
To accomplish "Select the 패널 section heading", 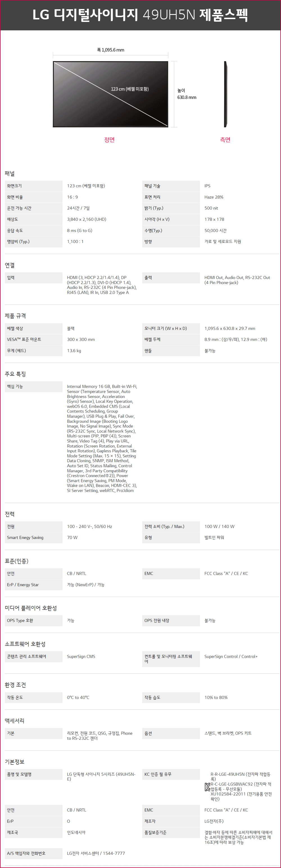I will click(10, 173).
